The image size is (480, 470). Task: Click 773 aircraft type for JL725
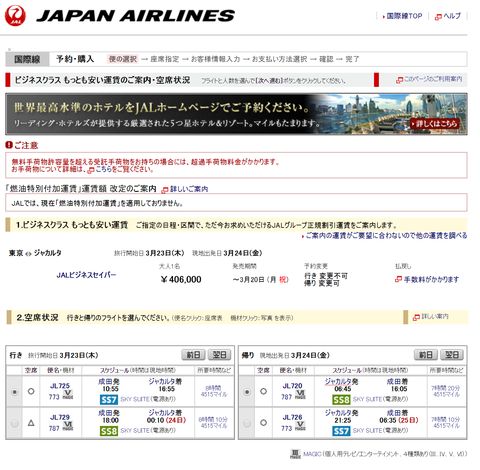(x=54, y=397)
